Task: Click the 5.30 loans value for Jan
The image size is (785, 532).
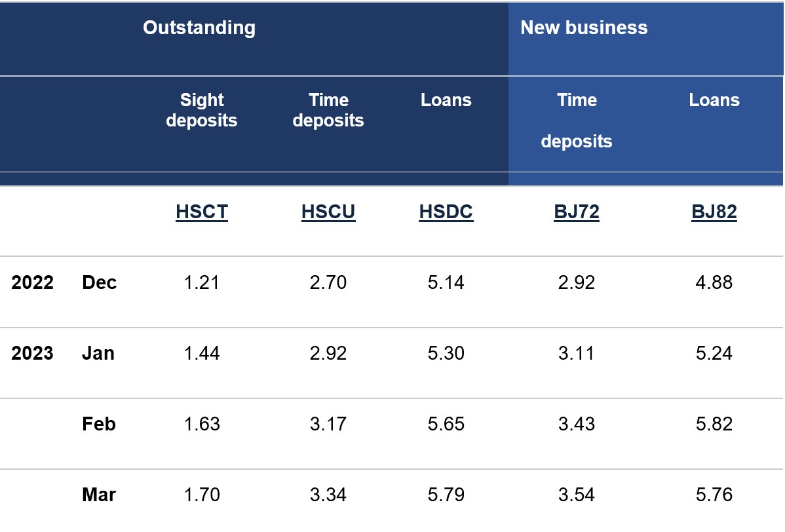Action: (x=446, y=353)
